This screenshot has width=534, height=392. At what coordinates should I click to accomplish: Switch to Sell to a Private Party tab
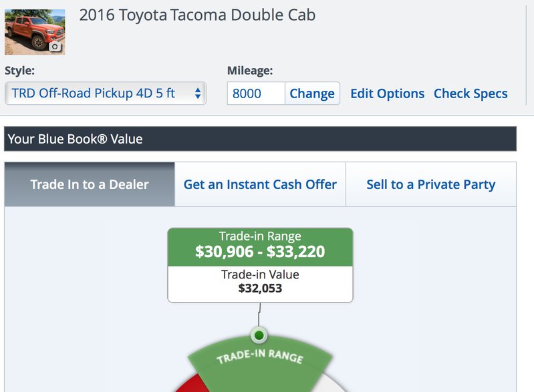[431, 184]
